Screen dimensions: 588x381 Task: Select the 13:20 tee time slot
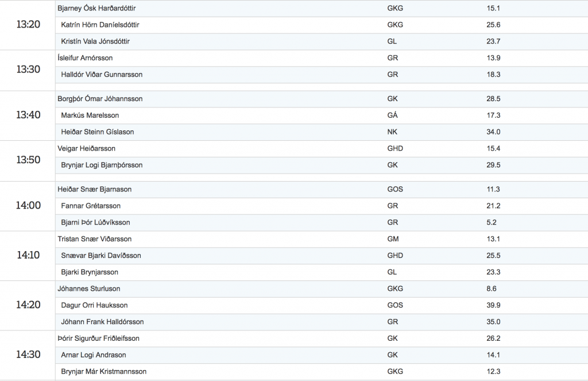click(28, 24)
